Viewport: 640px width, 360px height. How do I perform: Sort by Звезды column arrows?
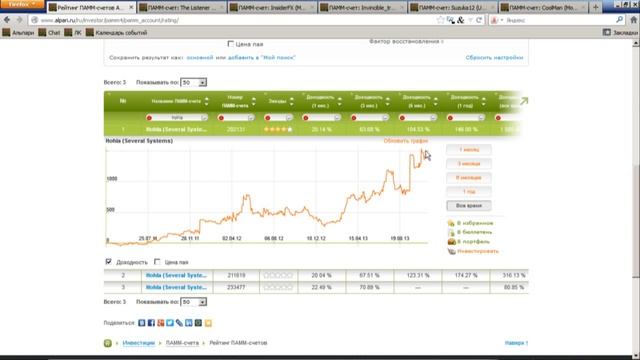(x=291, y=101)
